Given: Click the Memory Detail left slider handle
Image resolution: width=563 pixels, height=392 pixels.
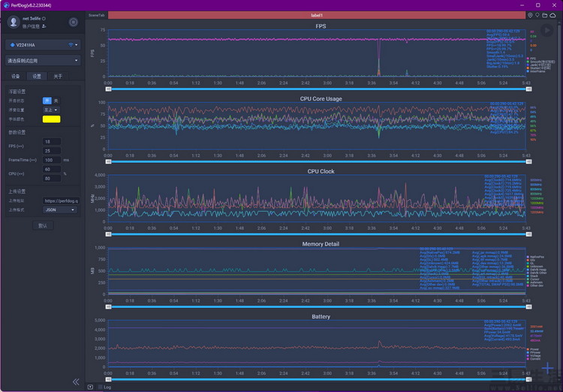Looking at the screenshot, I should point(108,307).
